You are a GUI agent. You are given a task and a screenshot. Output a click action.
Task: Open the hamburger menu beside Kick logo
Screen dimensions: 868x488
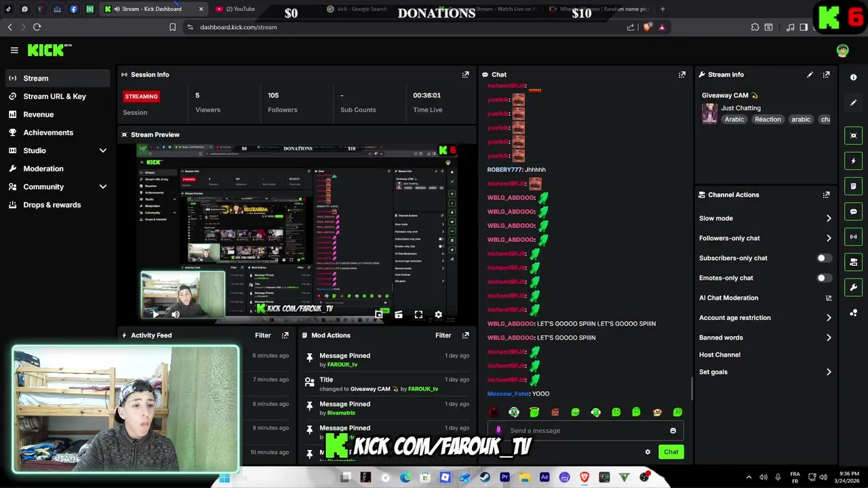point(14,50)
